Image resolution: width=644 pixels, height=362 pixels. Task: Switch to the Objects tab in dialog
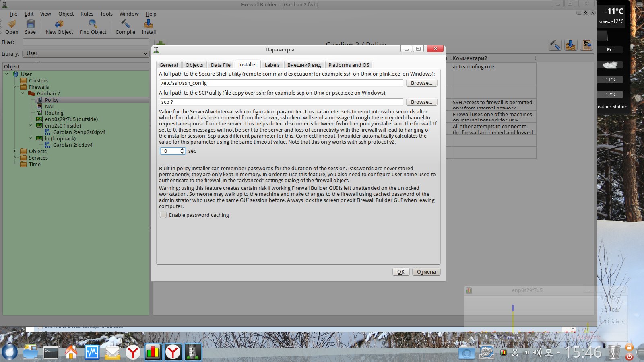click(x=194, y=65)
